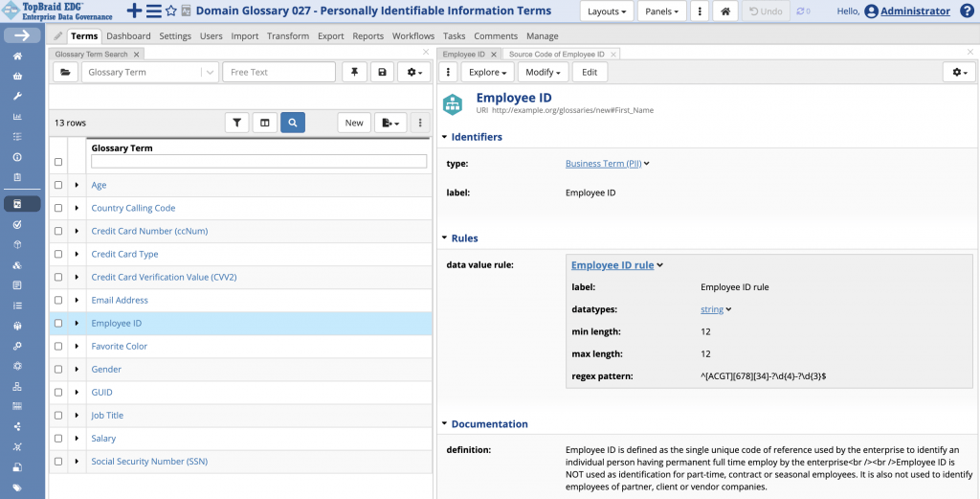The image size is (980, 499).
Task: Check the Job Title row checkbox
Action: 58,416
